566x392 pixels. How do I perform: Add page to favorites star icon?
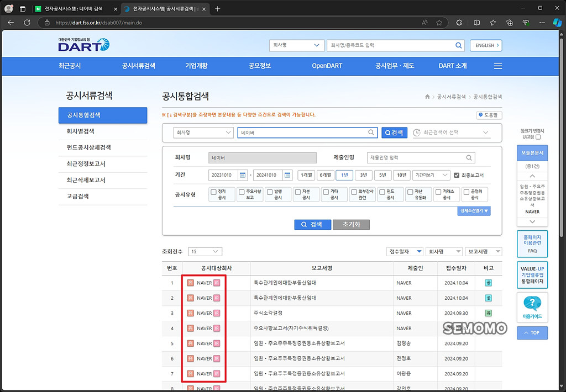click(439, 23)
